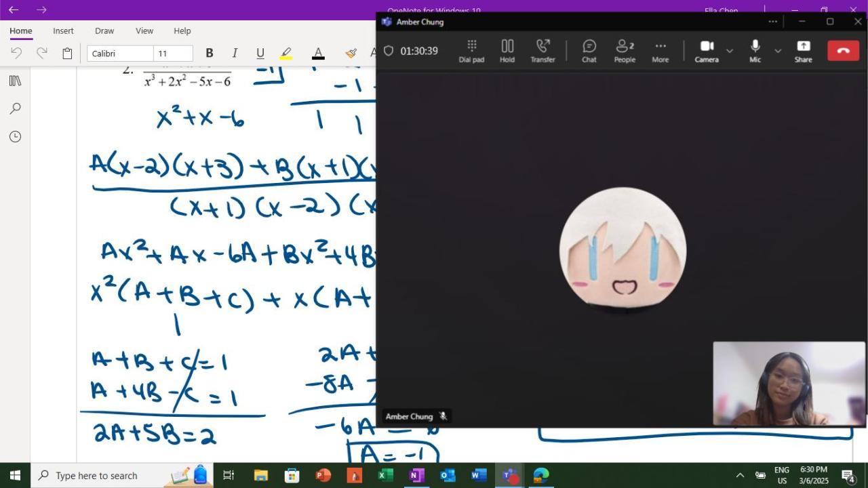Open the taskbar clock and calendar
This screenshot has height=488, width=868.
pos(814,475)
